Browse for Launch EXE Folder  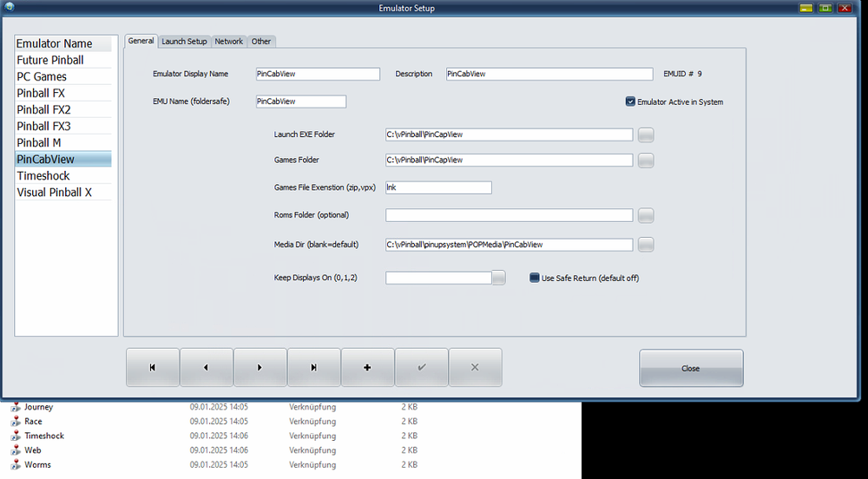[x=646, y=135]
